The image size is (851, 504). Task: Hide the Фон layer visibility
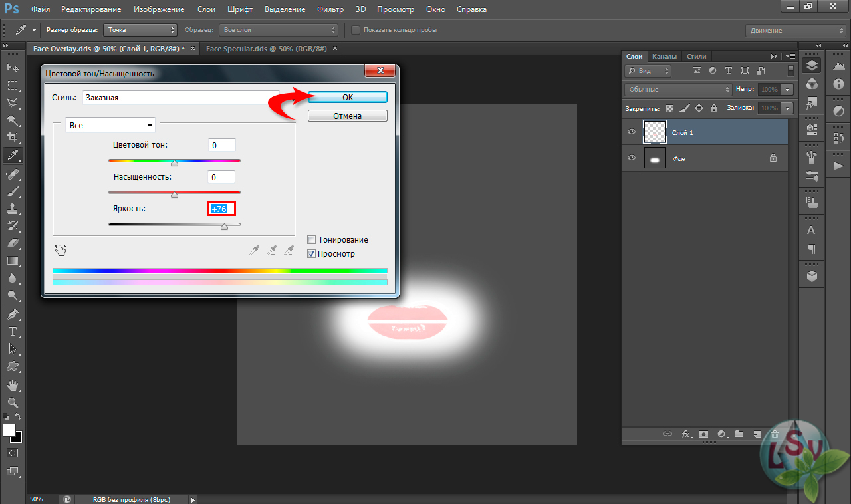(x=632, y=158)
